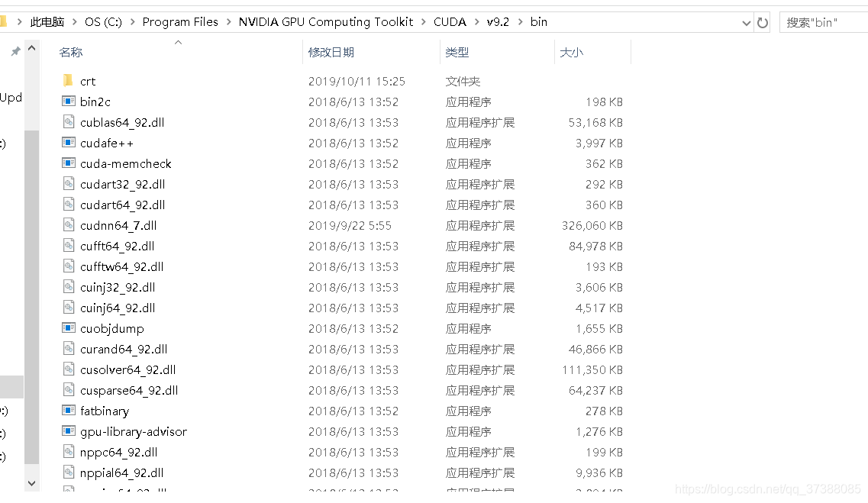Click the cufftw64_92.dll file icon
This screenshot has height=503, width=868.
coord(68,266)
